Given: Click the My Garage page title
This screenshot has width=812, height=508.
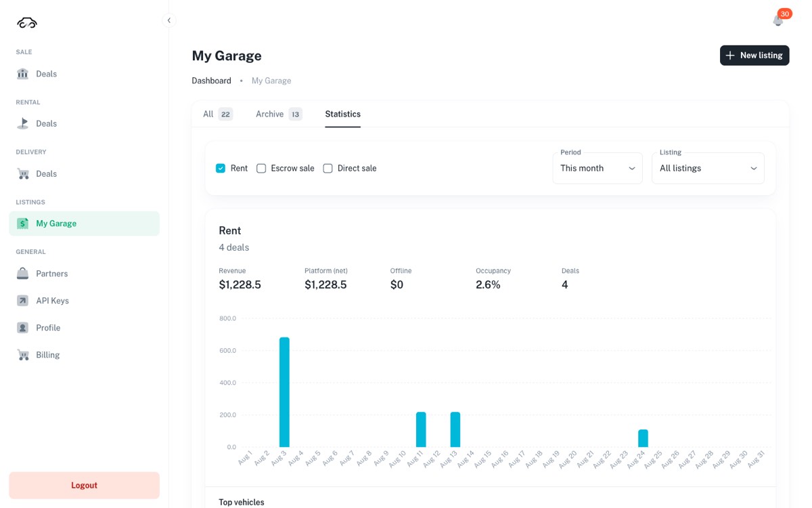Looking at the screenshot, I should [x=227, y=56].
